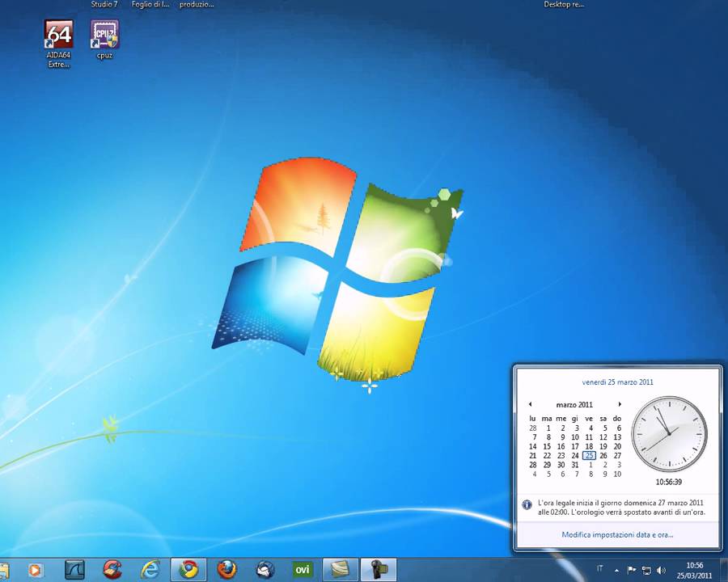The height and width of the screenshot is (582, 728).
Task: Launch Internet Explorer from the taskbar
Action: 151,569
